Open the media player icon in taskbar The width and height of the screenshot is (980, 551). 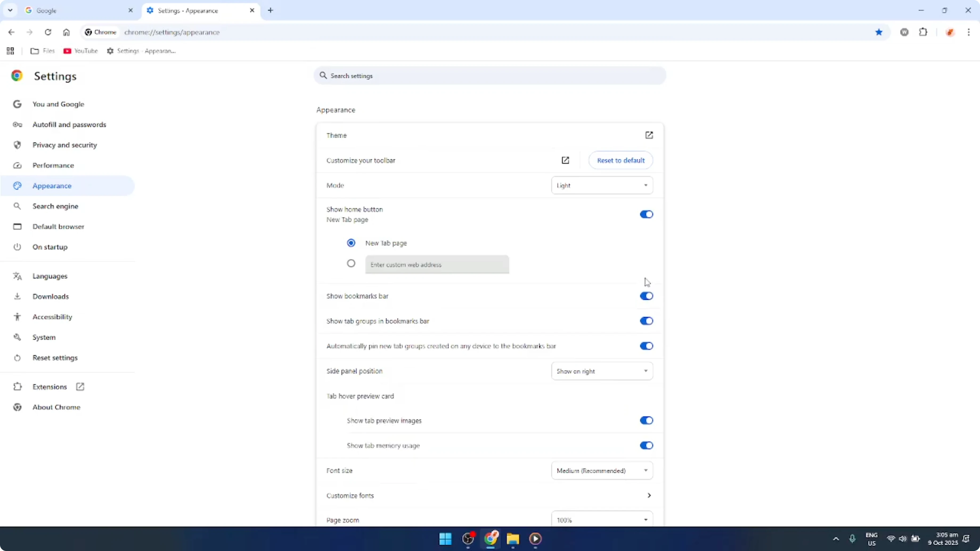(x=535, y=539)
